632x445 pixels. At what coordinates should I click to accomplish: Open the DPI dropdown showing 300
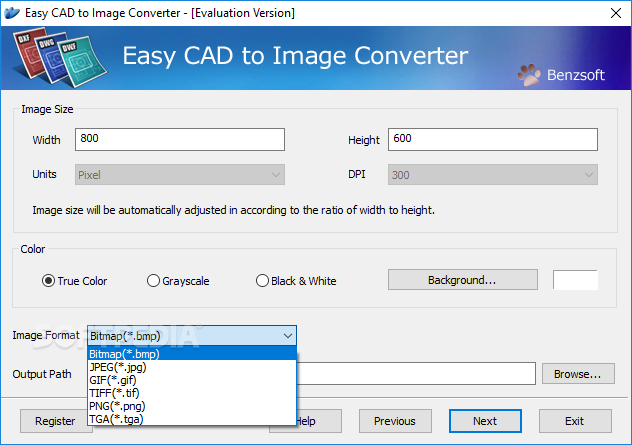pyautogui.click(x=493, y=175)
